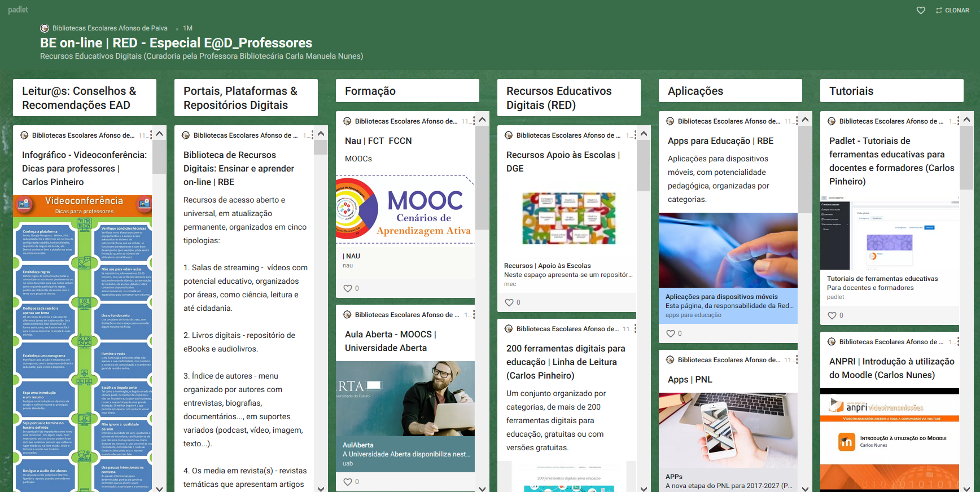This screenshot has width=980, height=492.
Task: Open options menu on Infográfico Videoconferência post
Action: [x=151, y=135]
